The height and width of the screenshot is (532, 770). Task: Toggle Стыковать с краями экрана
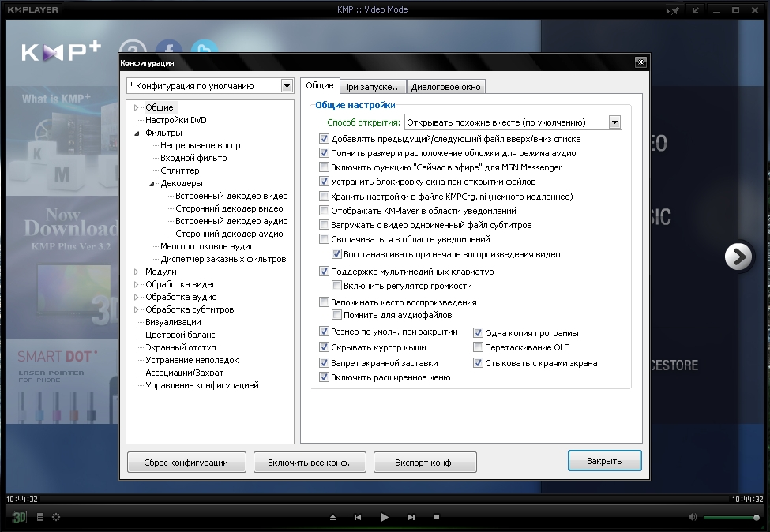tap(478, 363)
